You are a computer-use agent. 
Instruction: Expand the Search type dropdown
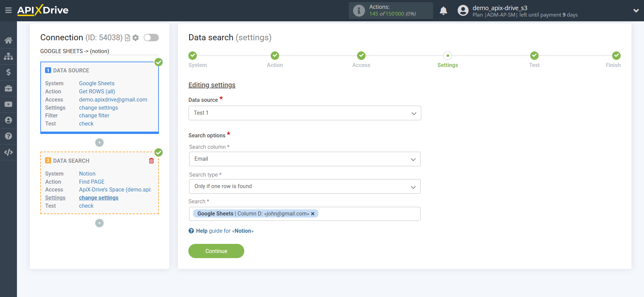coord(305,186)
